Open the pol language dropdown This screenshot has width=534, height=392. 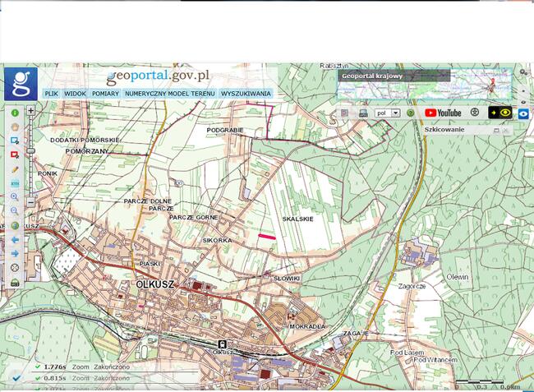pyautogui.click(x=387, y=113)
